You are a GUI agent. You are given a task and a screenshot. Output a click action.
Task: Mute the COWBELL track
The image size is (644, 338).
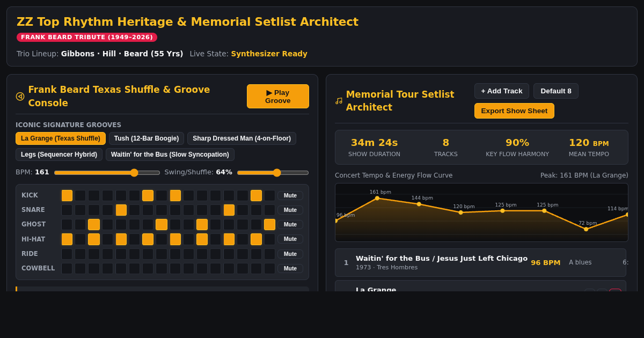coord(290,268)
